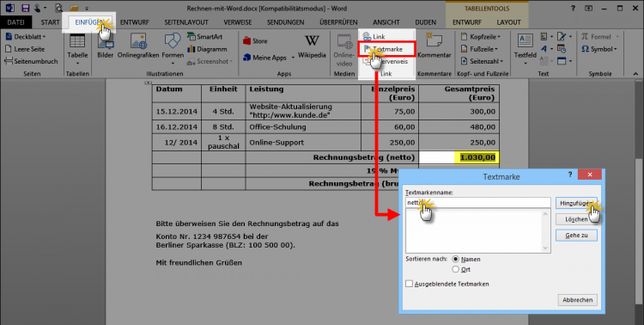The image size is (644, 325).
Task: Click the Hinzufügen button
Action: coord(576,203)
